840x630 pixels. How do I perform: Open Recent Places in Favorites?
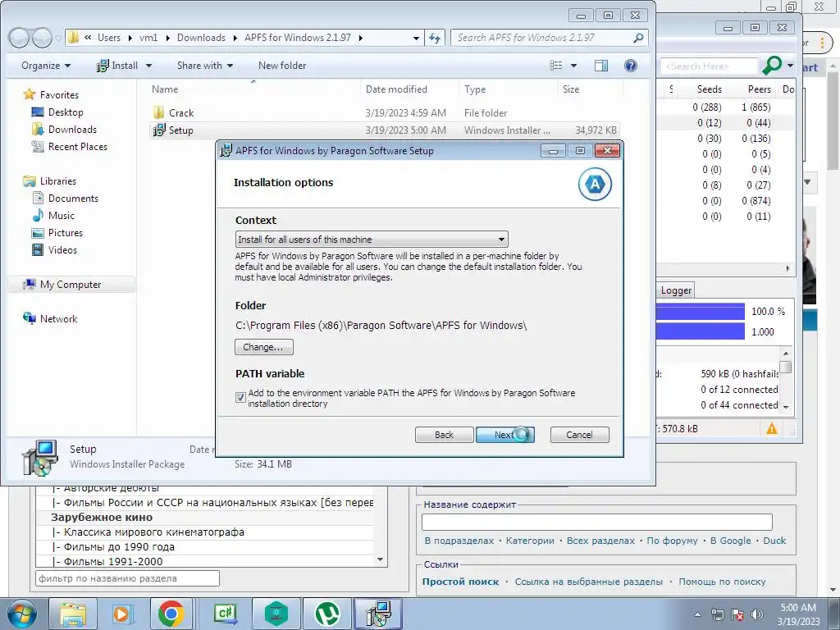pos(77,146)
